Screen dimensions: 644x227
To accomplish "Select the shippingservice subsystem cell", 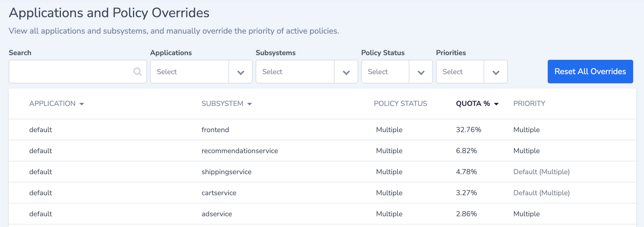I will [x=226, y=172].
